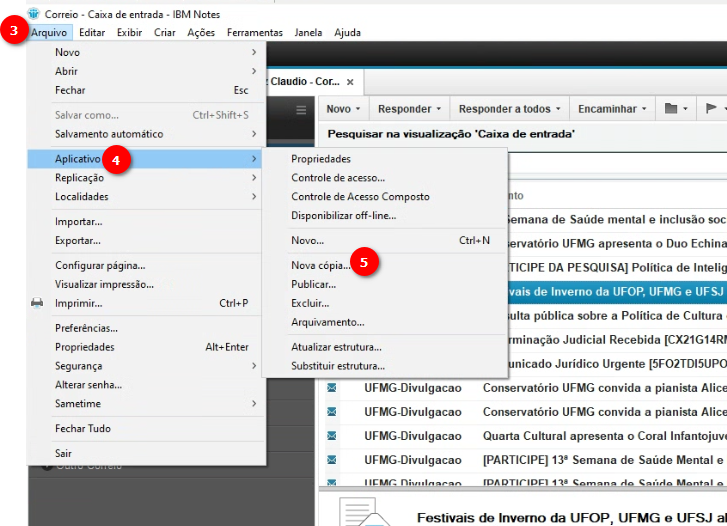Open the Arquivo menu
The width and height of the screenshot is (727, 526).
[x=49, y=32]
